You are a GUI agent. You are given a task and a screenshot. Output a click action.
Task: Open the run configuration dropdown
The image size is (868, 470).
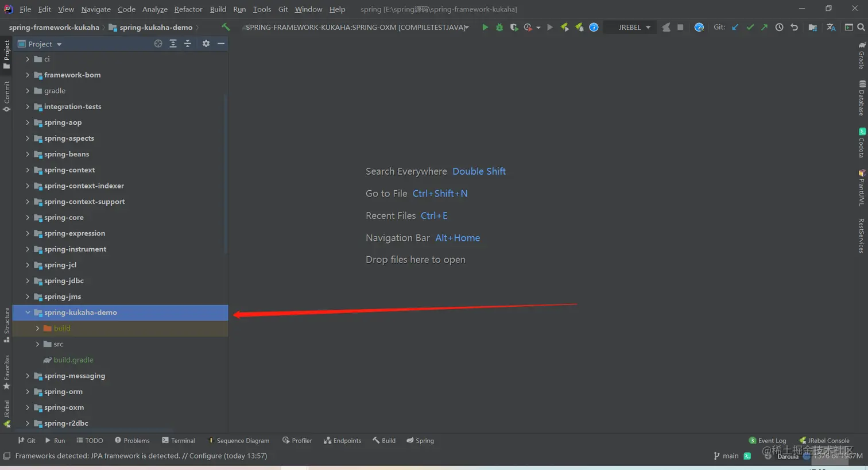pos(357,27)
